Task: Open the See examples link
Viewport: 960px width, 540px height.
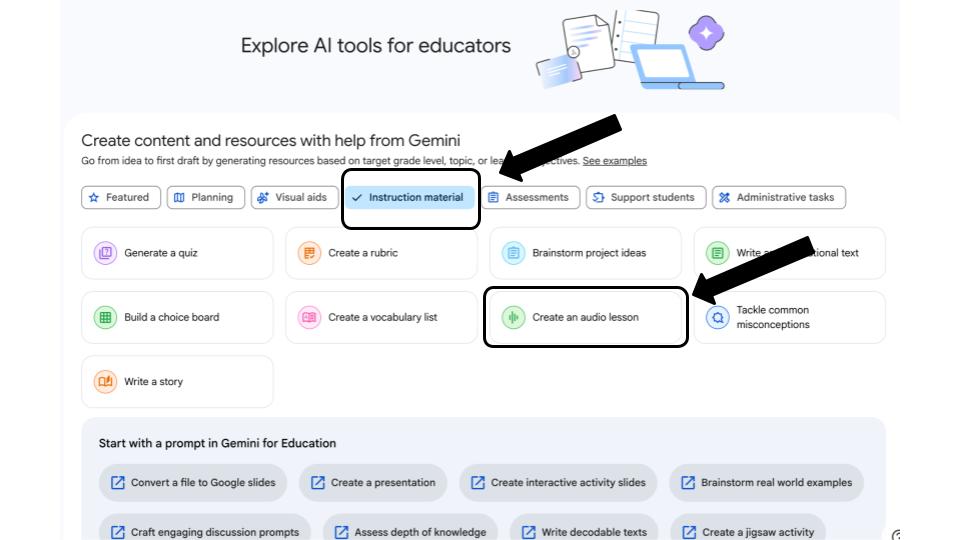Action: (x=615, y=161)
